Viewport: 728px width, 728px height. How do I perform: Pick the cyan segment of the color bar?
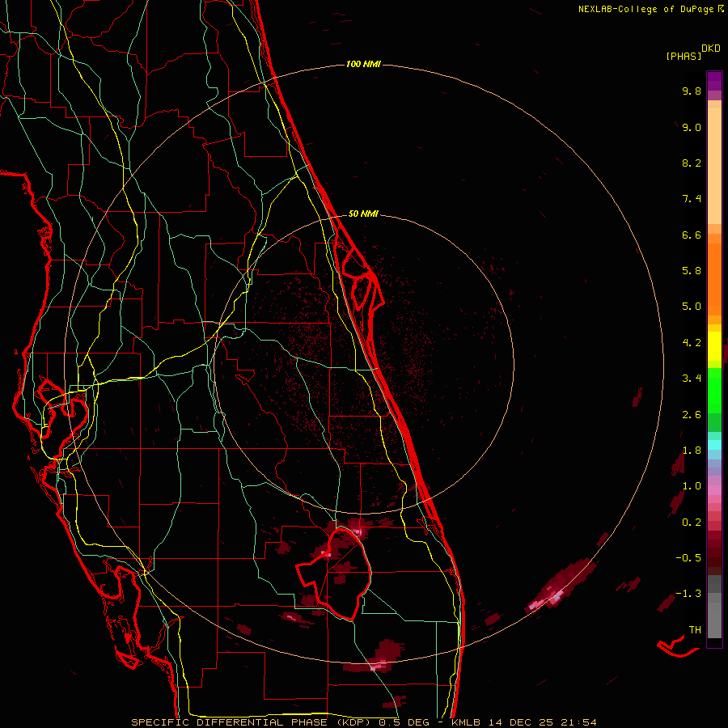pyautogui.click(x=714, y=444)
